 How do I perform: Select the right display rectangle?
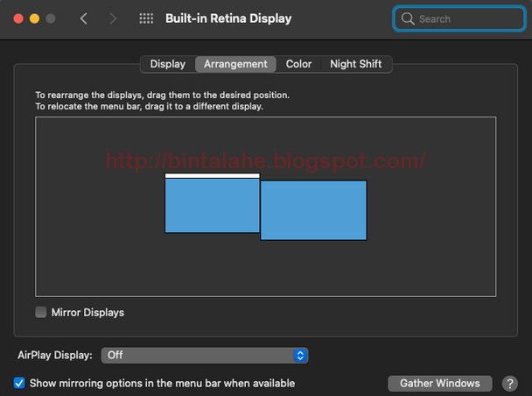coord(313,210)
